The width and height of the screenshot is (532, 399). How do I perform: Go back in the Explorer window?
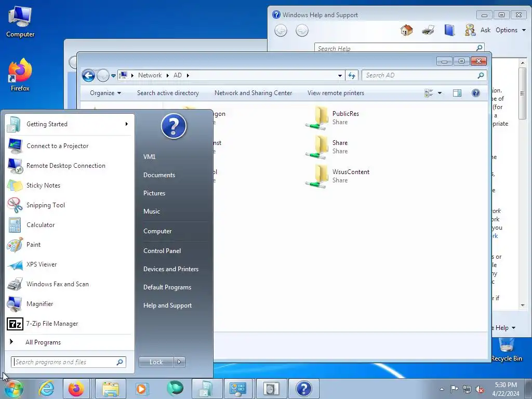[88, 75]
